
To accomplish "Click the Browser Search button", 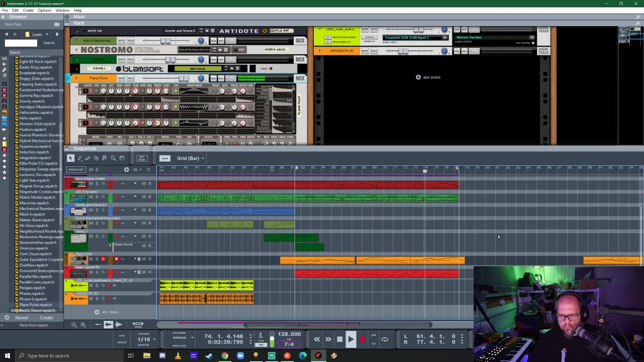I will 49,43.
